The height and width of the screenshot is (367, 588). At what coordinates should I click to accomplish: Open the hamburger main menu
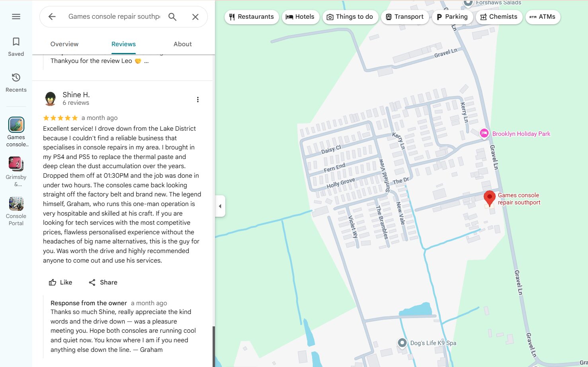pyautogui.click(x=16, y=16)
